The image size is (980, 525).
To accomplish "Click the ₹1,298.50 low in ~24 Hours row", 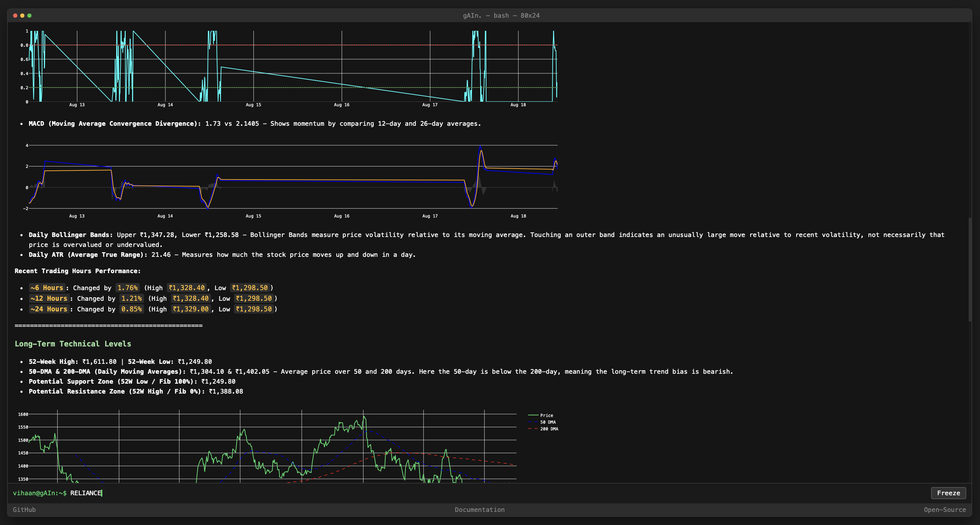I will click(254, 309).
